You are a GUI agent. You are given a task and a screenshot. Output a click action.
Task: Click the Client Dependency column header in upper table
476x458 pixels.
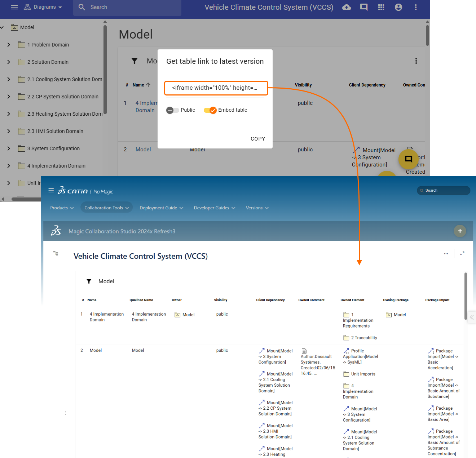click(x=367, y=85)
